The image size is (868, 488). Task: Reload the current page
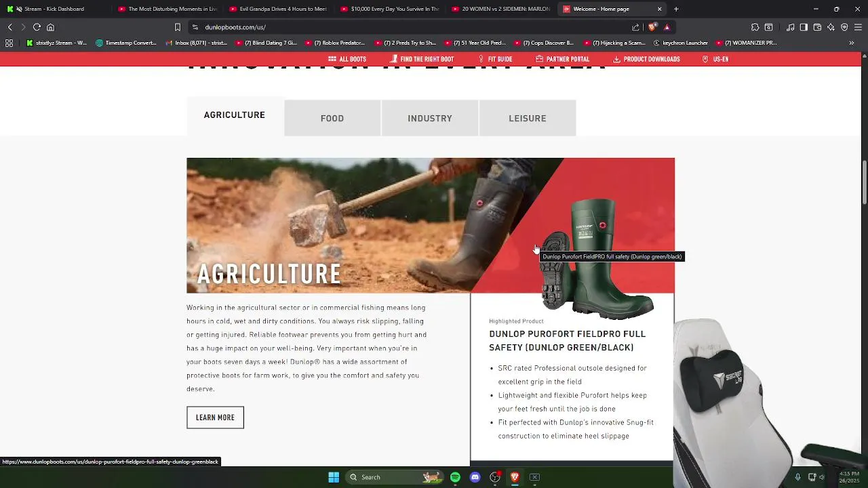coord(37,27)
